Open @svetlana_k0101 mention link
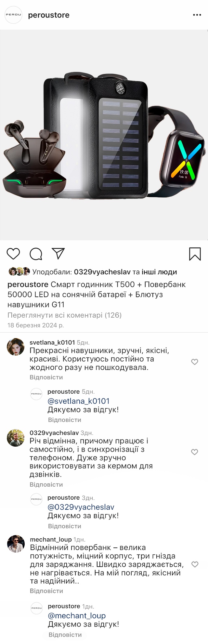The image size is (208, 644). [x=79, y=401]
